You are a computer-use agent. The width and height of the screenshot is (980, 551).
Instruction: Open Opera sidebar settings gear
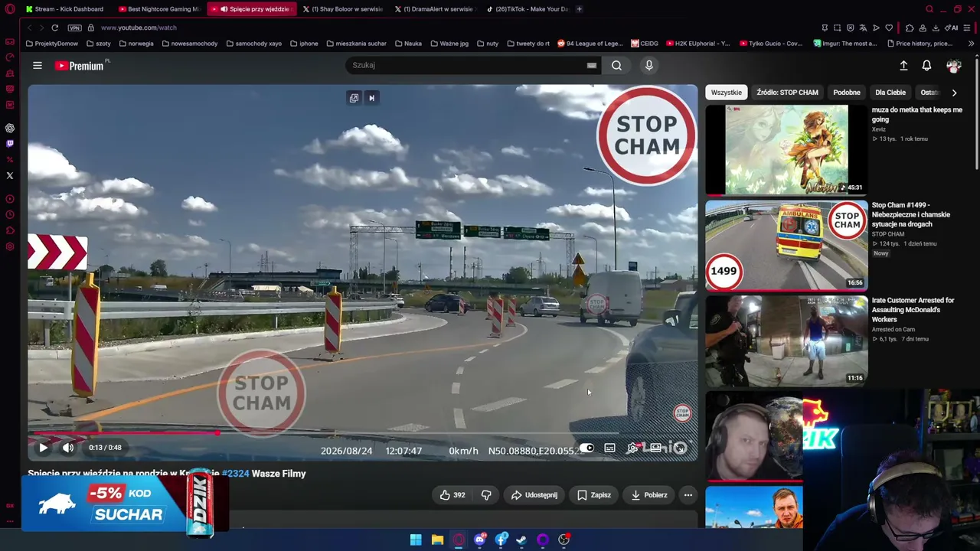point(10,246)
